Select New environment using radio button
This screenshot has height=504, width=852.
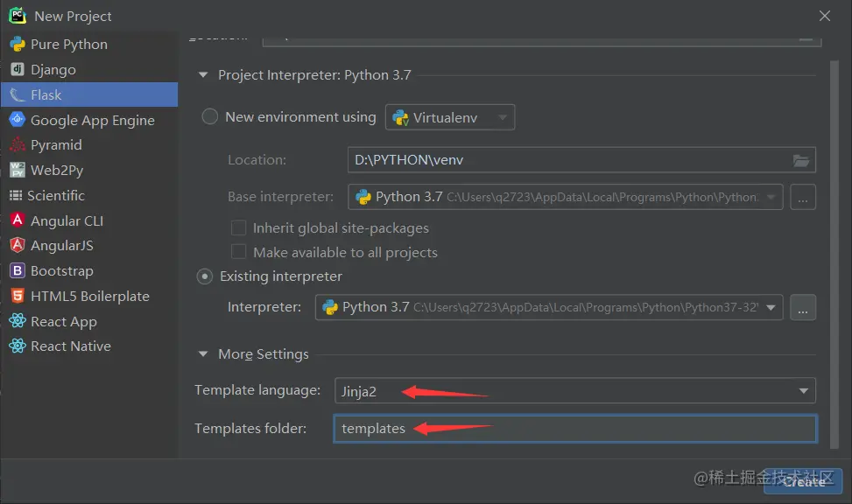coord(210,116)
